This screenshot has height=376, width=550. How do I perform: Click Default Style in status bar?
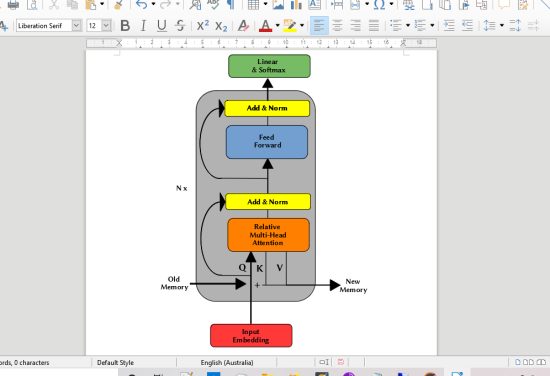point(115,362)
